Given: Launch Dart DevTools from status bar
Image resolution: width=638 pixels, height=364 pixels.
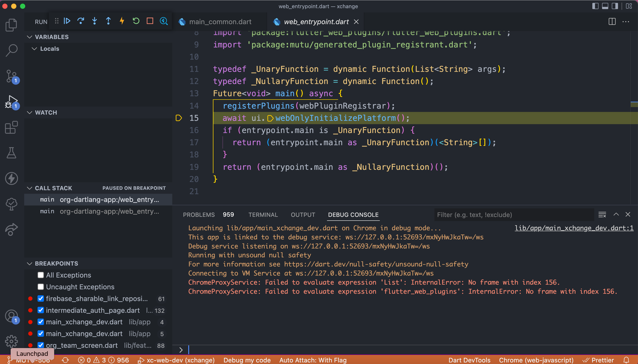Looking at the screenshot, I should (x=469, y=360).
